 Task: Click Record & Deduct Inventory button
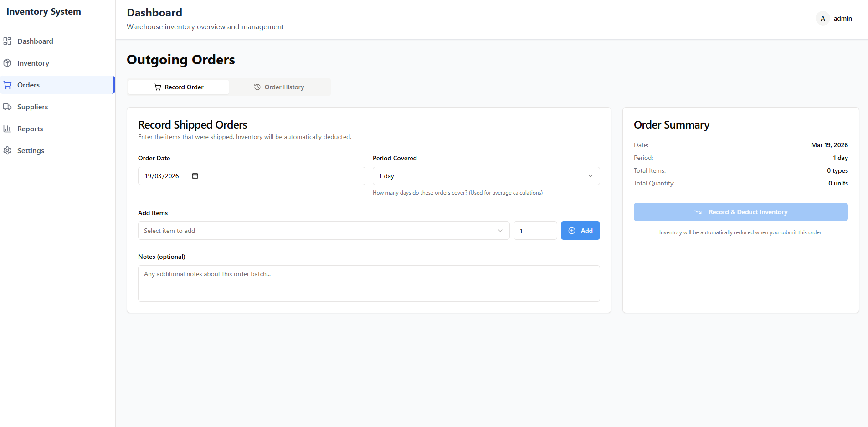click(740, 212)
